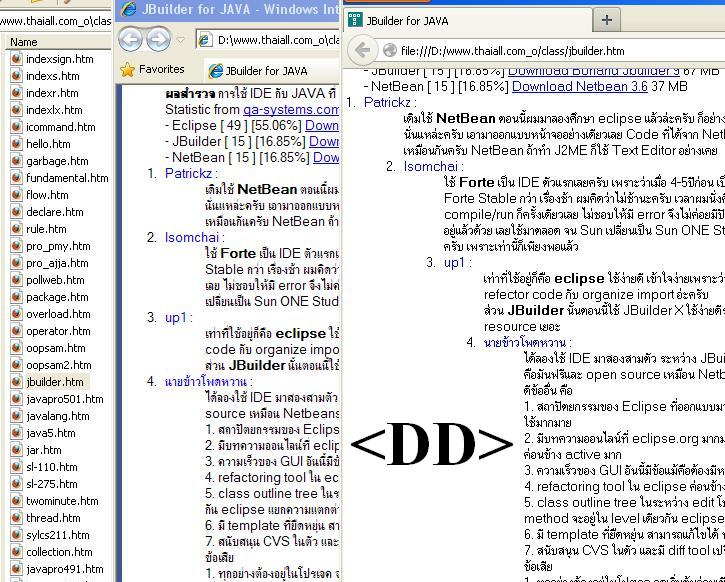Select the file operator.htm
The height and width of the screenshot is (582, 725).
point(58,331)
